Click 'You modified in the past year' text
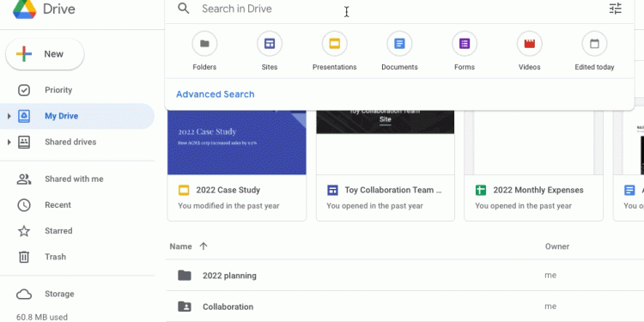The height and width of the screenshot is (322, 644). pyautogui.click(x=228, y=206)
